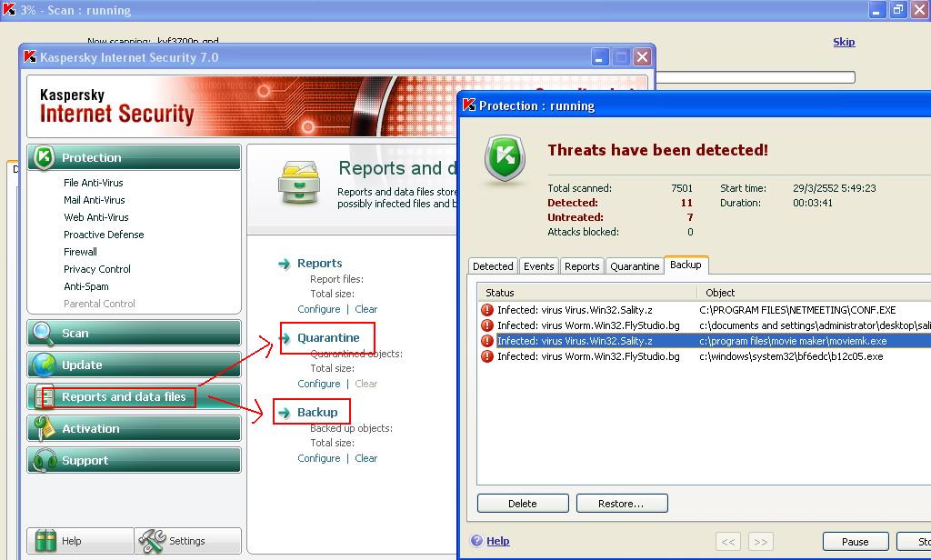Select Web Anti-Virus component
Image resolution: width=931 pixels, height=560 pixels.
pyautogui.click(x=96, y=217)
